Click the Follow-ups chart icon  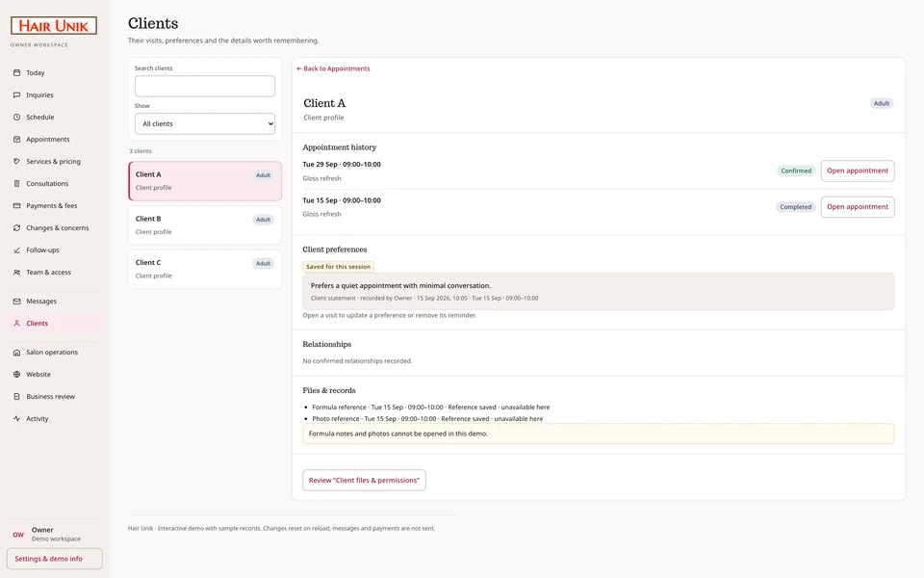tap(16, 250)
